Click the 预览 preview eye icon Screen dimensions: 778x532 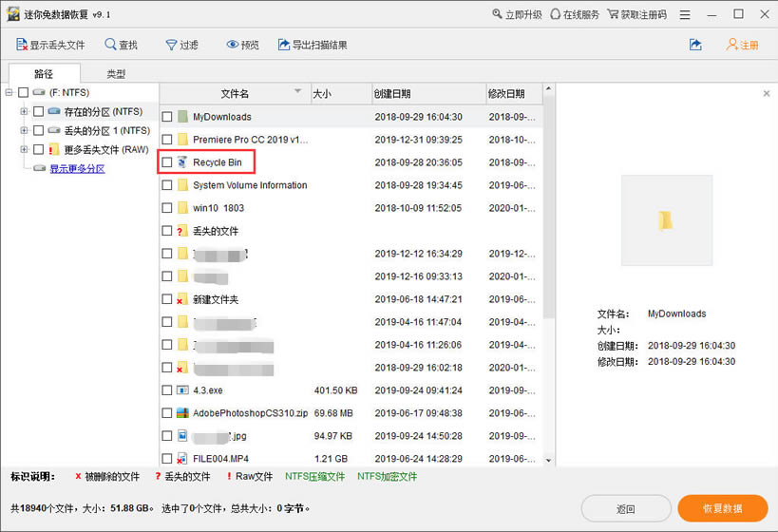(x=233, y=45)
